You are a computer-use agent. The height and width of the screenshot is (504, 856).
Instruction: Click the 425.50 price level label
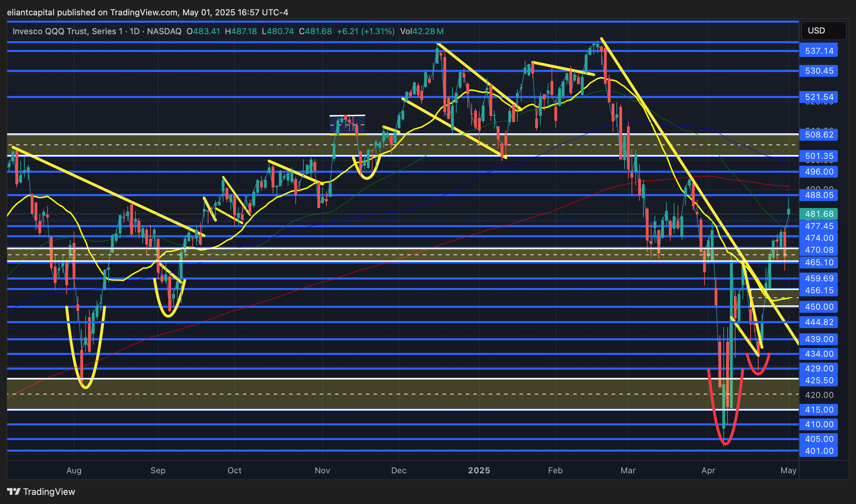click(819, 380)
